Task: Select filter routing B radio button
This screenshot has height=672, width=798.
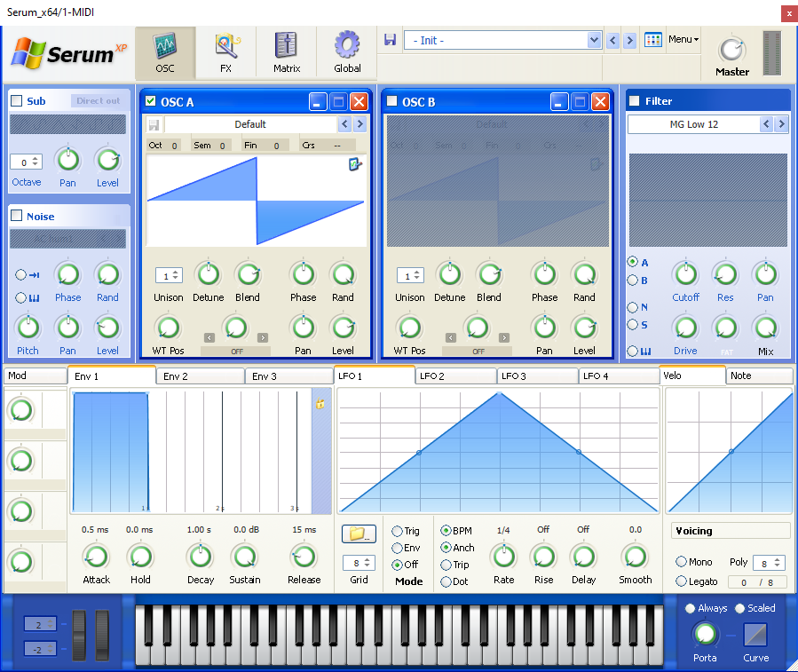Action: (633, 280)
